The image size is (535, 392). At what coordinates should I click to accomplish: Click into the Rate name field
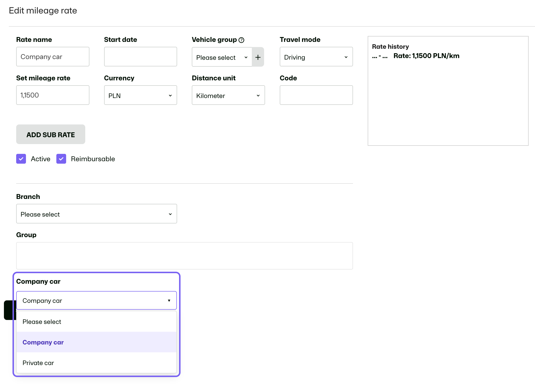tap(53, 57)
